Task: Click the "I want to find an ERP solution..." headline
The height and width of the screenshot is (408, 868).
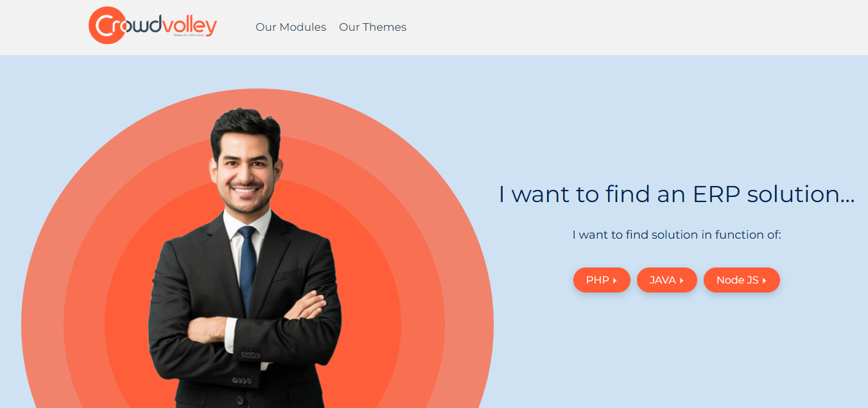Action: tap(677, 194)
